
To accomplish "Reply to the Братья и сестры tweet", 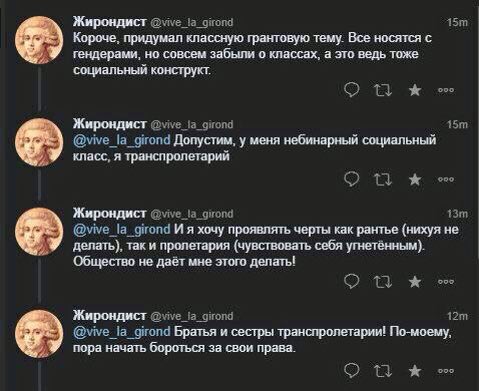I will [x=352, y=370].
